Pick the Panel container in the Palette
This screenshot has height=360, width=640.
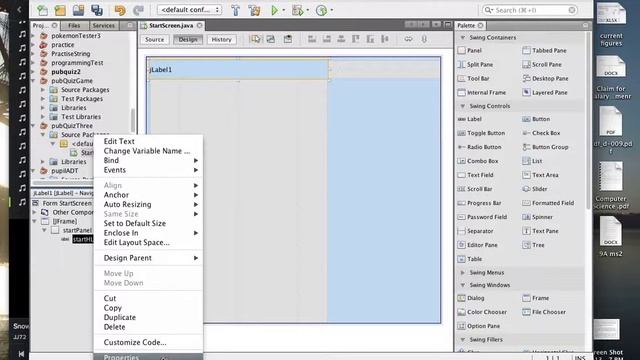(x=470, y=51)
